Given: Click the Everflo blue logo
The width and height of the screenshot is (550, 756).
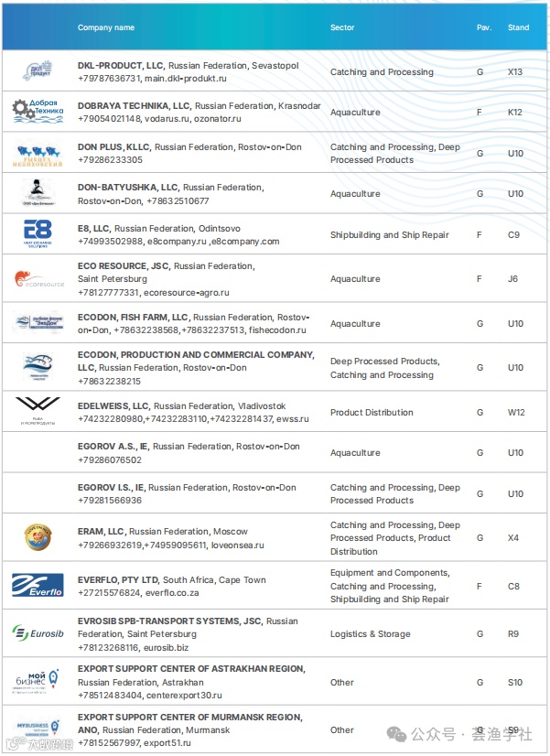Looking at the screenshot, I should click(38, 585).
